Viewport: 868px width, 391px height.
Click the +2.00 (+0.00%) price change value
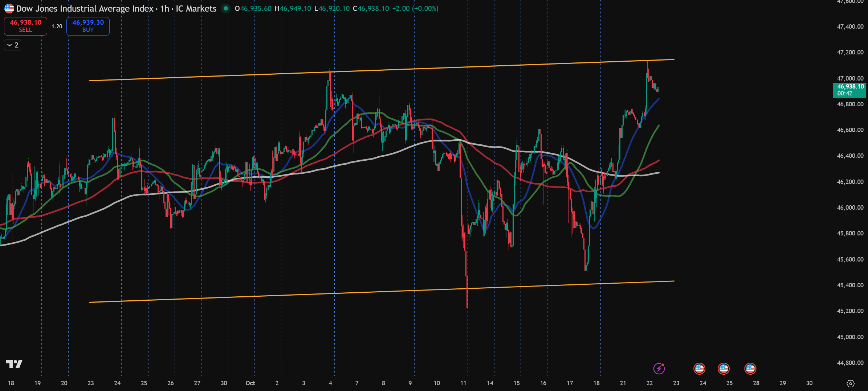[415, 8]
